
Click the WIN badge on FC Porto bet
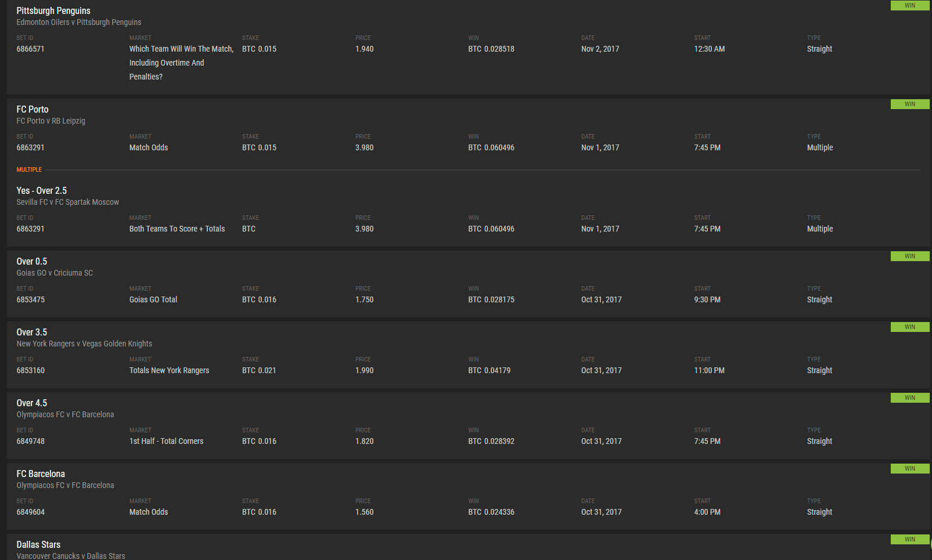(x=909, y=104)
